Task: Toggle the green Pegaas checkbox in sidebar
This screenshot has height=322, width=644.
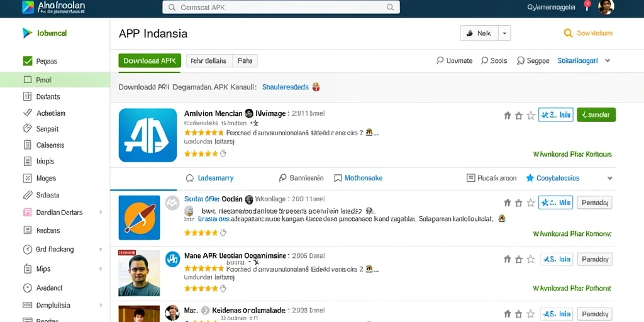Action: pyautogui.click(x=28, y=61)
